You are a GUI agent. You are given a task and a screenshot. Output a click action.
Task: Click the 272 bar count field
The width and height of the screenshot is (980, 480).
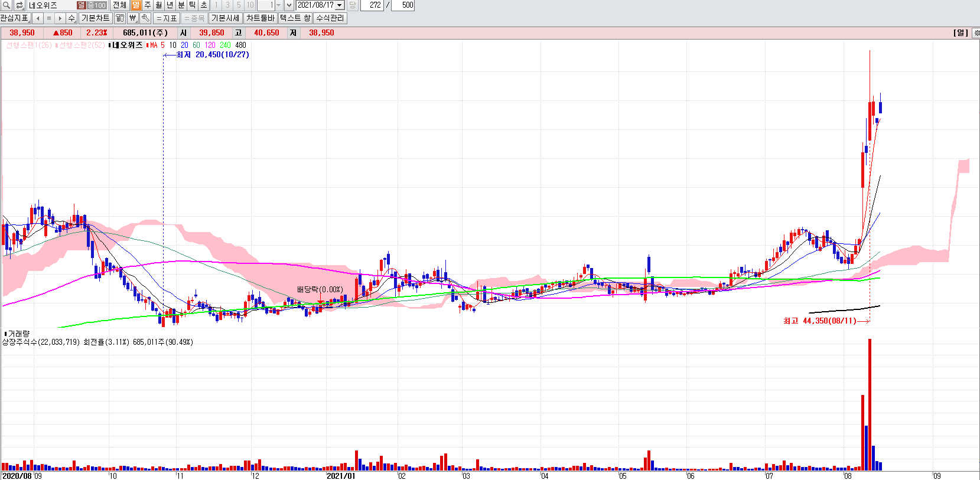pos(372,5)
